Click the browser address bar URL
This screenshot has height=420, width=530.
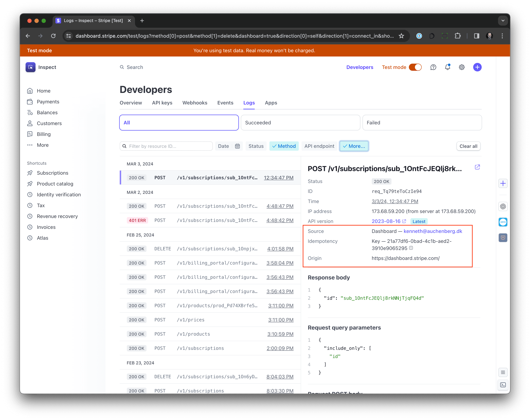coord(234,36)
